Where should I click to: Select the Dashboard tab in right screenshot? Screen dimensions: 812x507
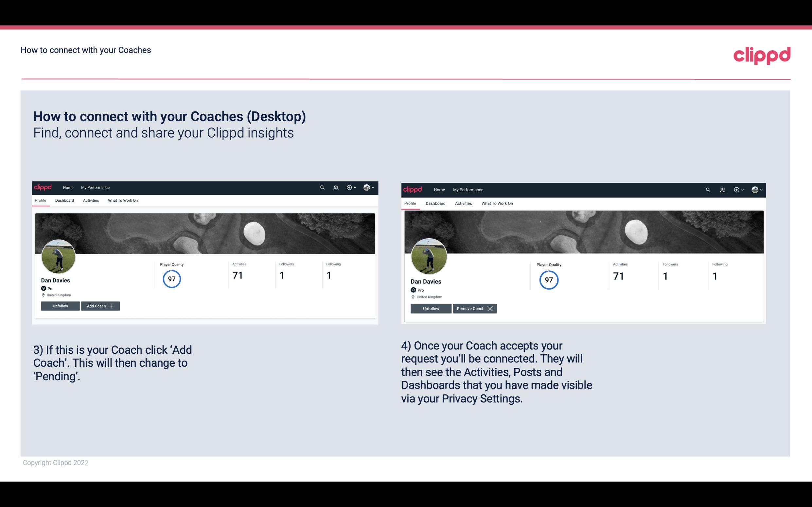435,203
